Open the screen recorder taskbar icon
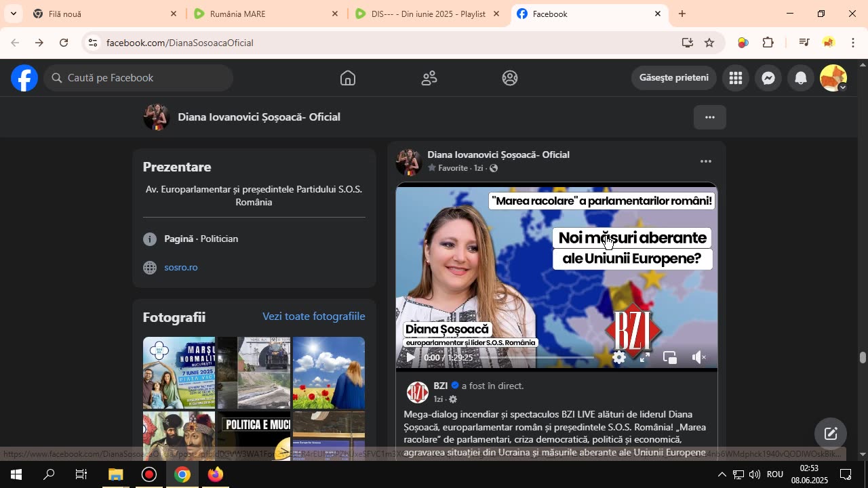 pos(149,474)
